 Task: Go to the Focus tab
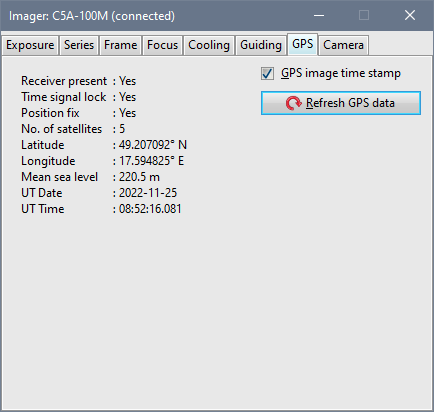click(x=162, y=45)
